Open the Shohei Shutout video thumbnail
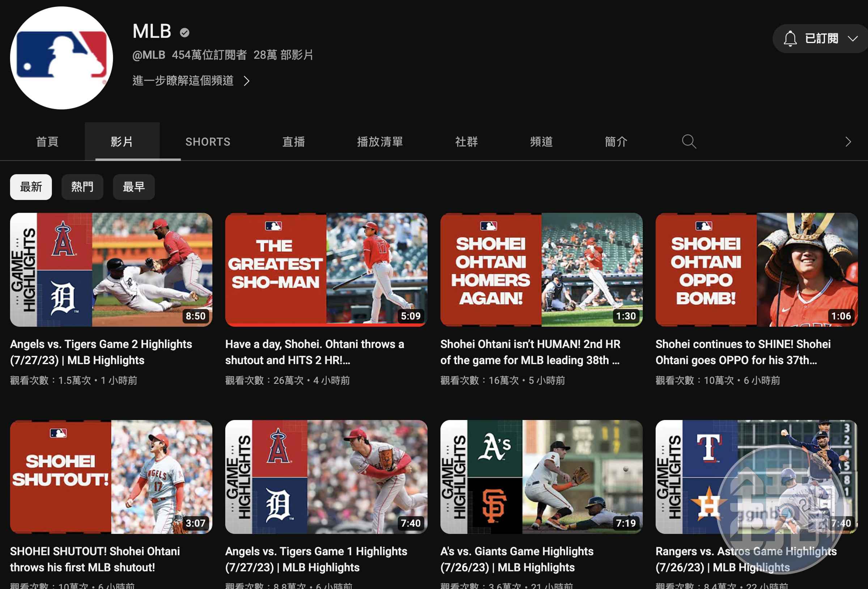 click(x=111, y=476)
